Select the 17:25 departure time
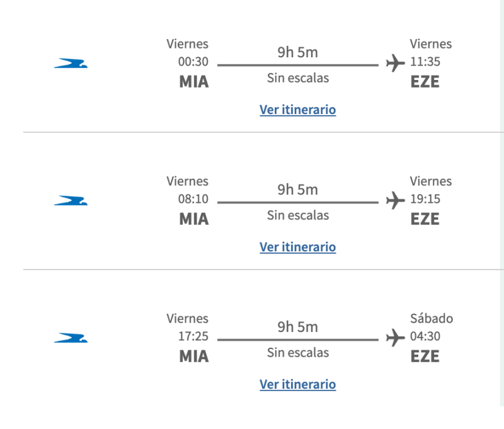504x429 pixels. (x=193, y=336)
